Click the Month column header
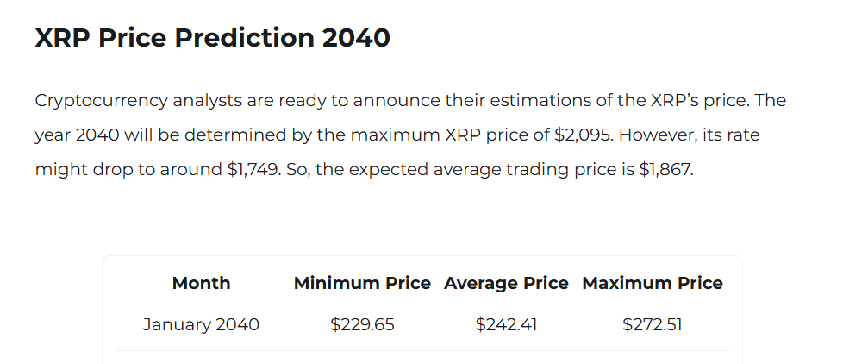Screen dimensions: 868x364 coord(201,283)
